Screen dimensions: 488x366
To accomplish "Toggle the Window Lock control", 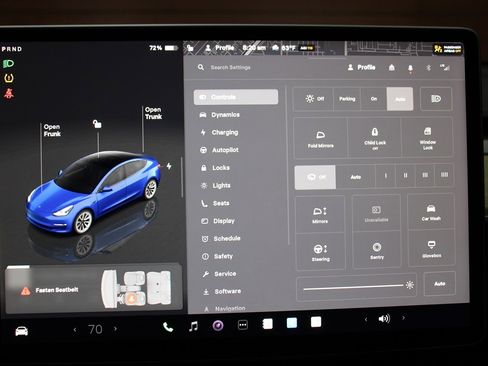I will [428, 137].
